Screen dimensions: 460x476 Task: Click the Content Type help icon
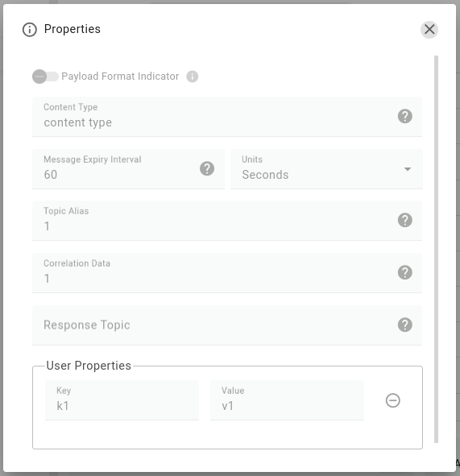pos(404,116)
